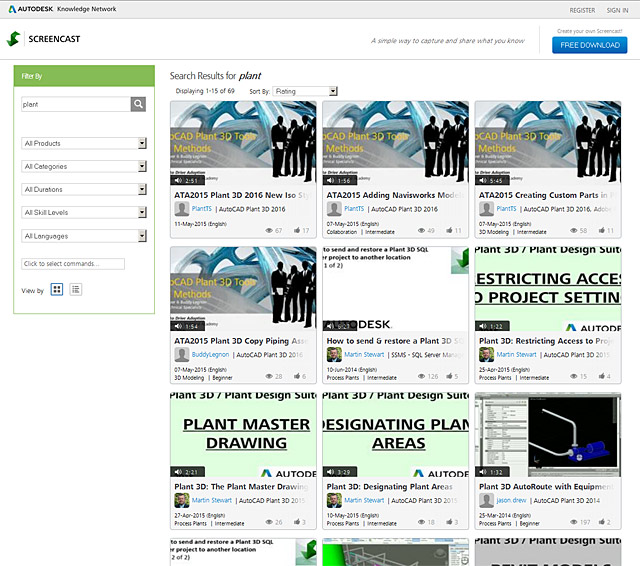This screenshot has width=640, height=566.
Task: Click the BuddyLegnon author link
Action: pyautogui.click(x=210, y=355)
